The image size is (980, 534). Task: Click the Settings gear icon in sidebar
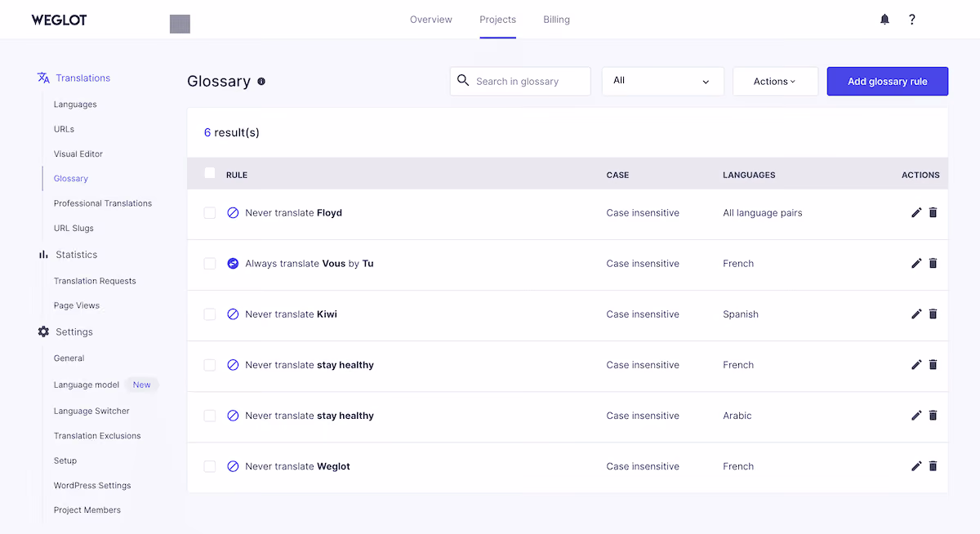tap(43, 332)
